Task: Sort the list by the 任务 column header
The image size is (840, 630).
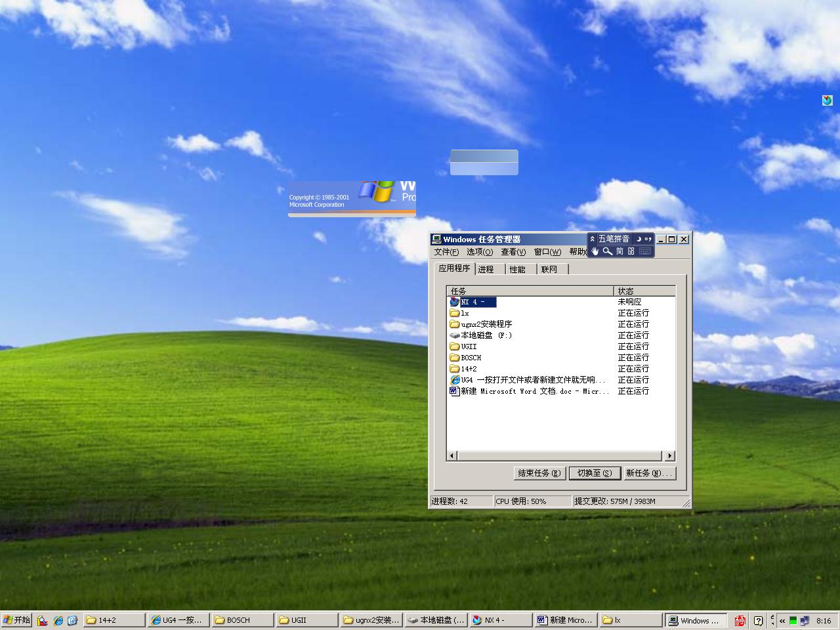Action: [x=530, y=291]
